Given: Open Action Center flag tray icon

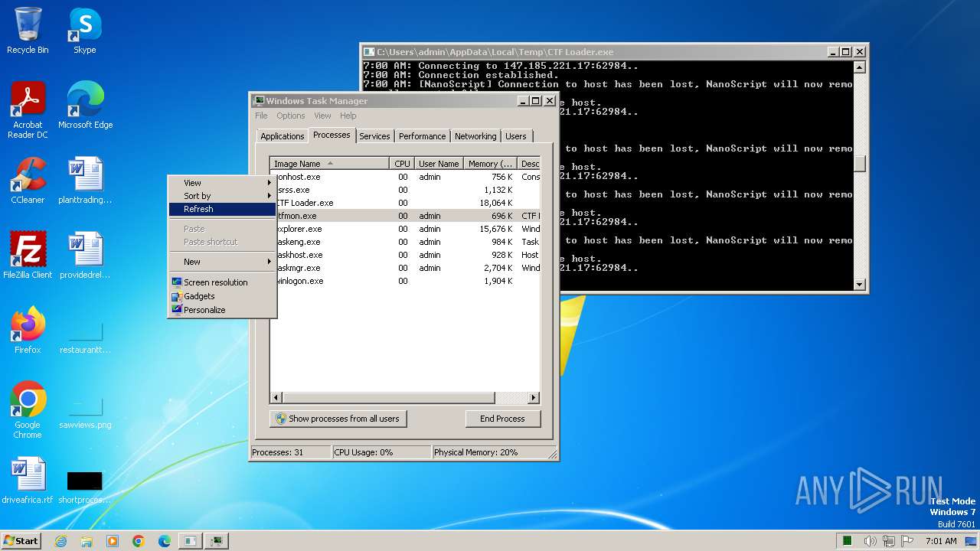Looking at the screenshot, I should pyautogui.click(x=908, y=541).
